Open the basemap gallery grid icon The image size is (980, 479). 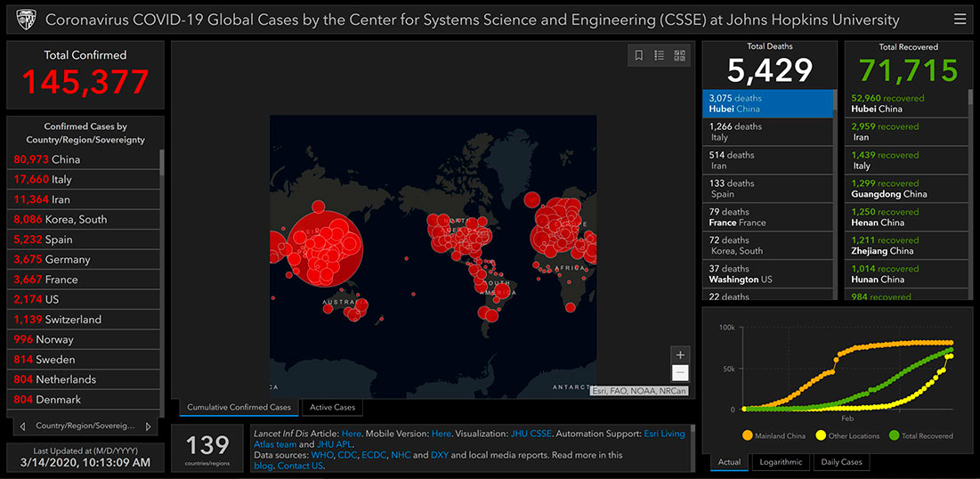click(679, 56)
